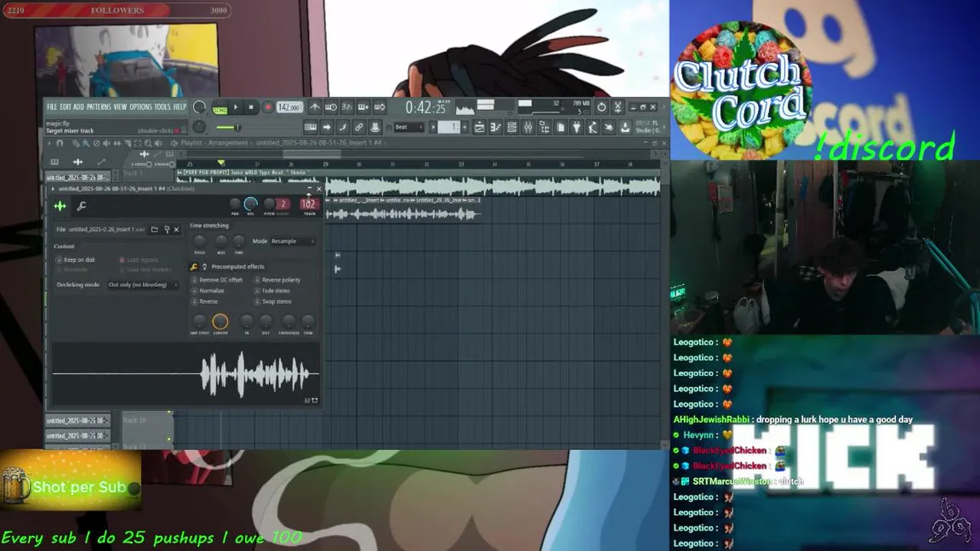This screenshot has height=551, width=980.
Task: Click the X next to file name
Action: click(x=176, y=230)
